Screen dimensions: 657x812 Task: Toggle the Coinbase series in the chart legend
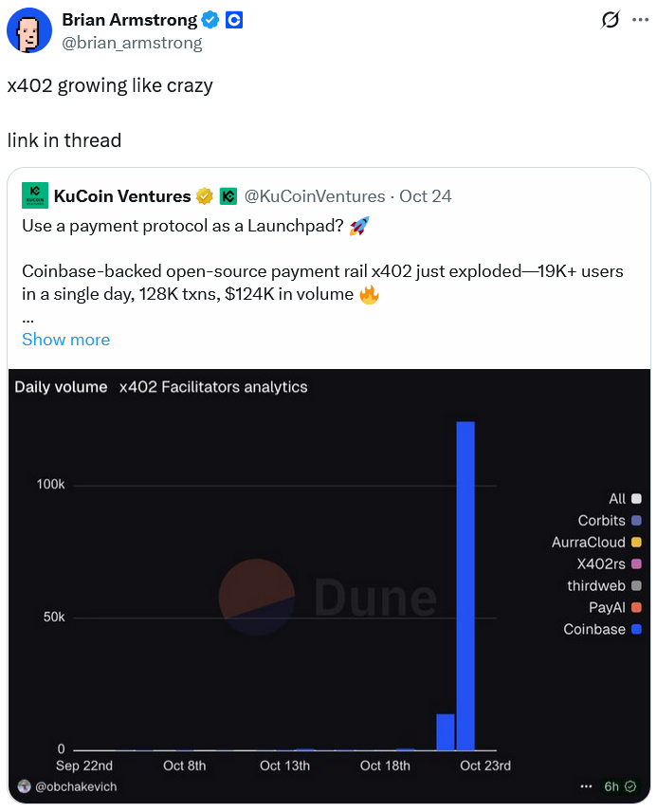pyautogui.click(x=635, y=629)
